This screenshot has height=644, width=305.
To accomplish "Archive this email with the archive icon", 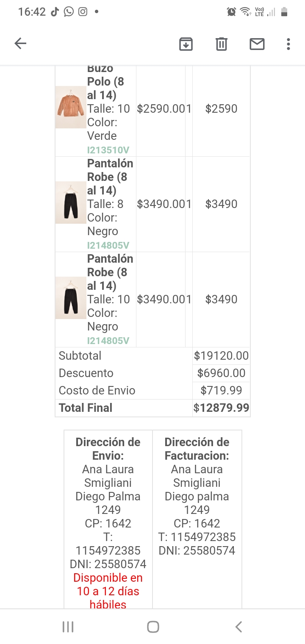I will (186, 44).
